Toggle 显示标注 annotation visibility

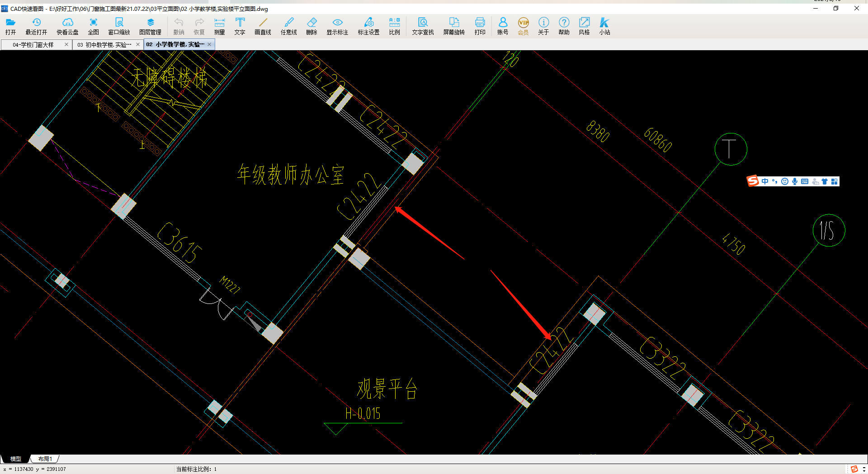pos(337,26)
